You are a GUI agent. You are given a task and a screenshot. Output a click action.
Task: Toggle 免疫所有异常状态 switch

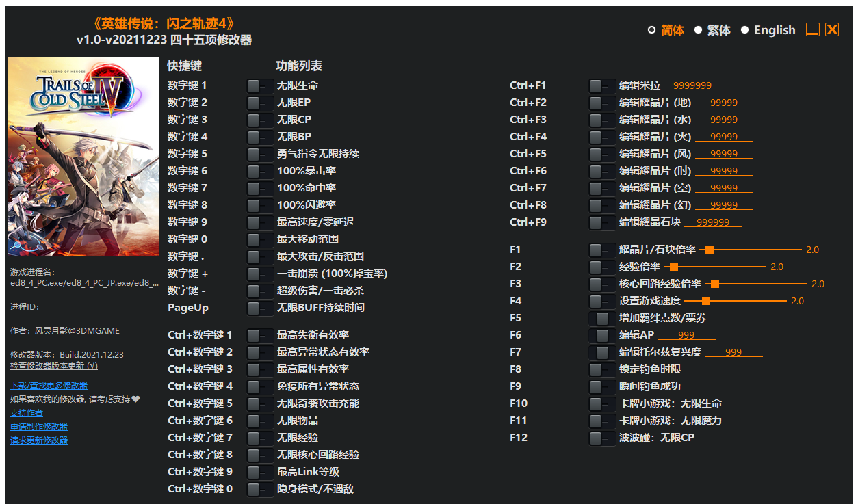pyautogui.click(x=260, y=386)
